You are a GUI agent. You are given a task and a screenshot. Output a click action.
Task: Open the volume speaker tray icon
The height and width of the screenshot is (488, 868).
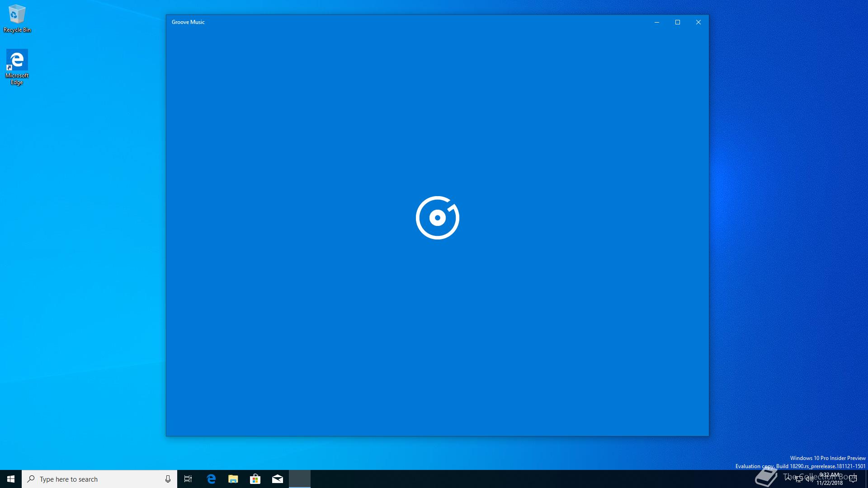pos(809,479)
